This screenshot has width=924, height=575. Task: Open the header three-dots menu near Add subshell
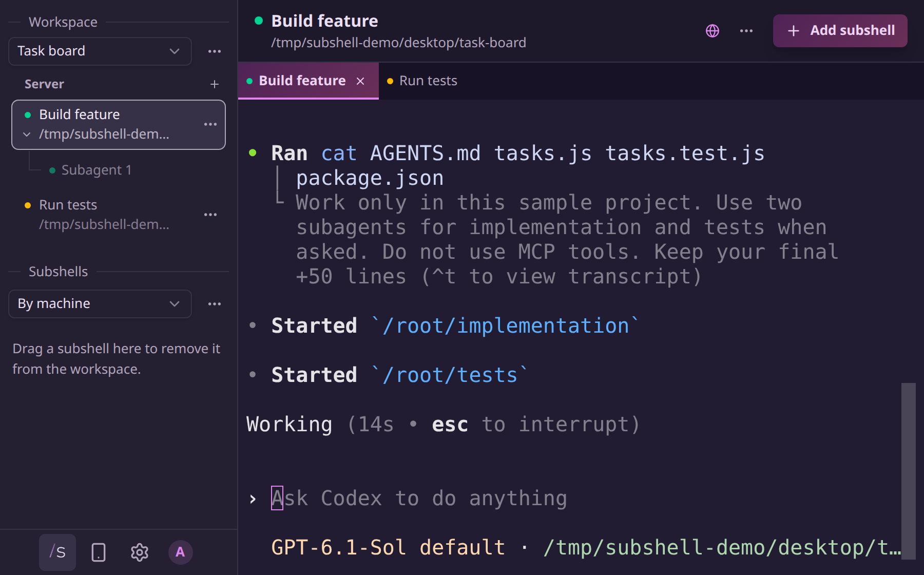(746, 31)
